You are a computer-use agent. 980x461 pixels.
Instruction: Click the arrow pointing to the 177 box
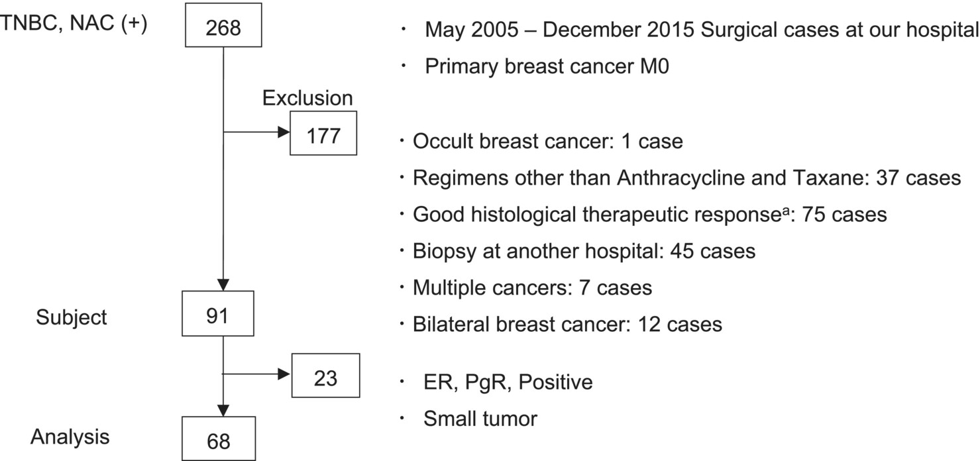click(x=258, y=132)
